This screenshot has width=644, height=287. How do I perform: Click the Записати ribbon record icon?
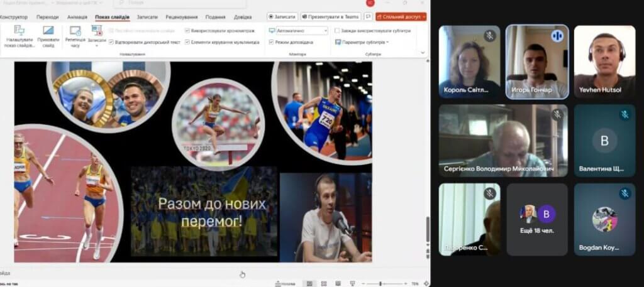pyautogui.click(x=97, y=31)
